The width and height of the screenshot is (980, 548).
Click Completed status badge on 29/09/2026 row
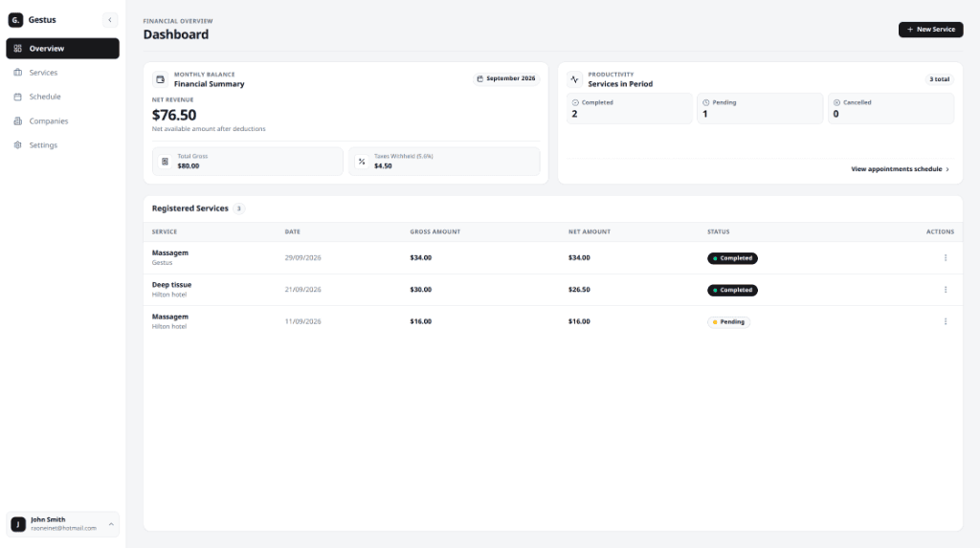click(x=732, y=258)
